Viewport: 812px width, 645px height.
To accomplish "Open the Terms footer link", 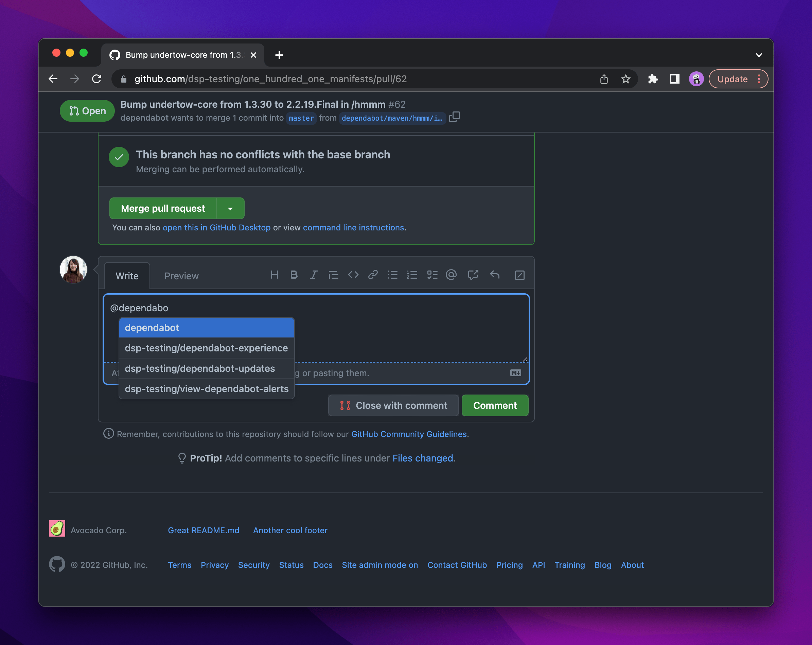I will pyautogui.click(x=180, y=565).
